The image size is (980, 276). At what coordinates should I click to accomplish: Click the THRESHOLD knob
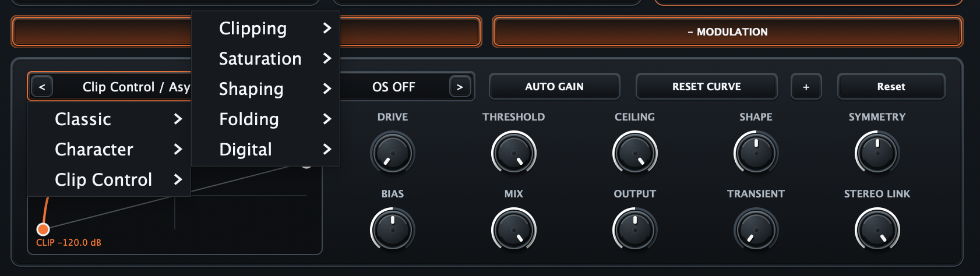pos(514,153)
